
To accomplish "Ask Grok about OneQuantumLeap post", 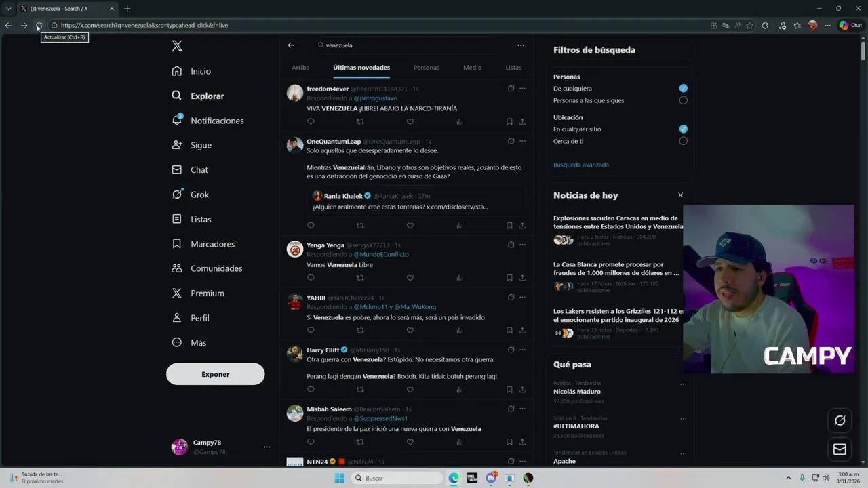I will click(x=511, y=142).
